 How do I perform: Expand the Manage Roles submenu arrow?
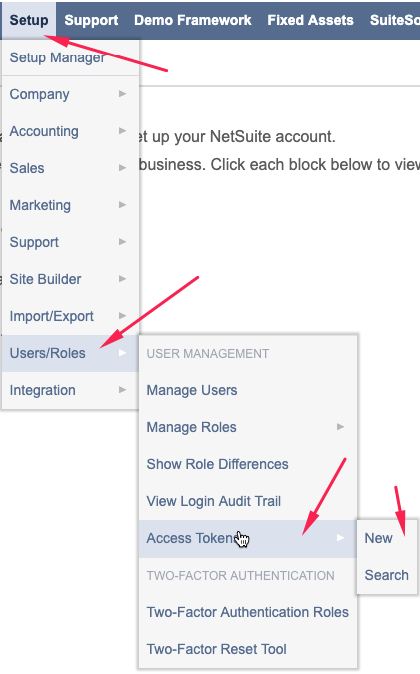point(340,426)
